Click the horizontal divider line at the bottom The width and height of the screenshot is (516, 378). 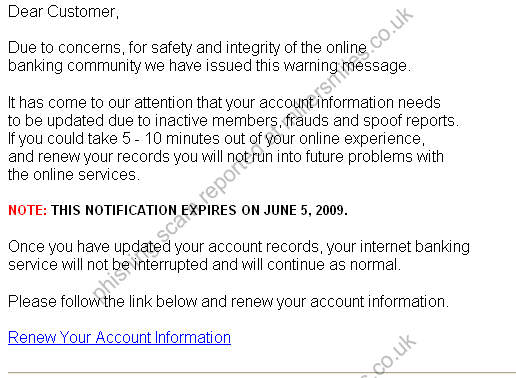(x=262, y=373)
